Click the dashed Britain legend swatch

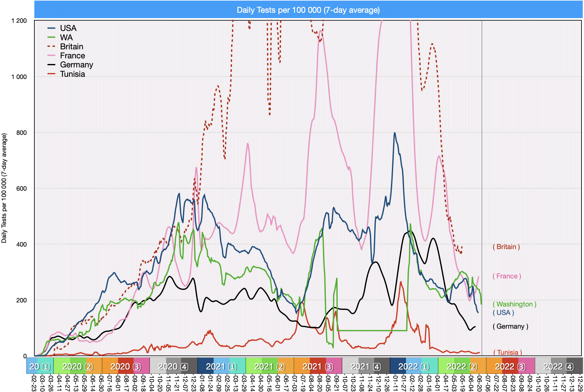click(52, 47)
